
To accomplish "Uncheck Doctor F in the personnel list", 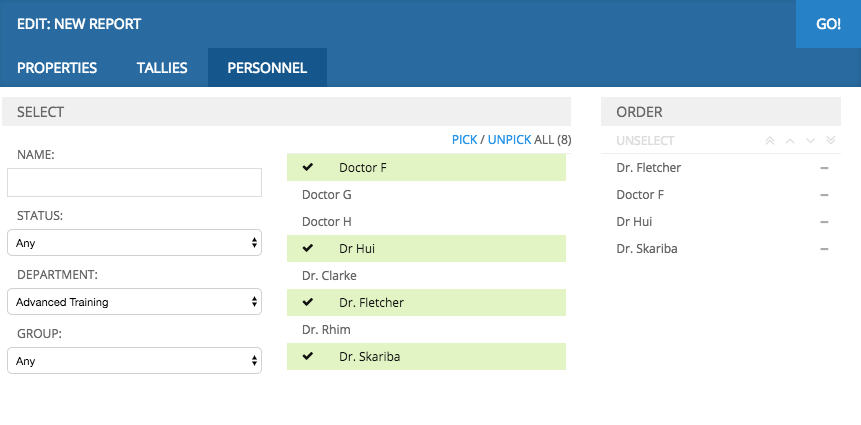I will click(426, 167).
